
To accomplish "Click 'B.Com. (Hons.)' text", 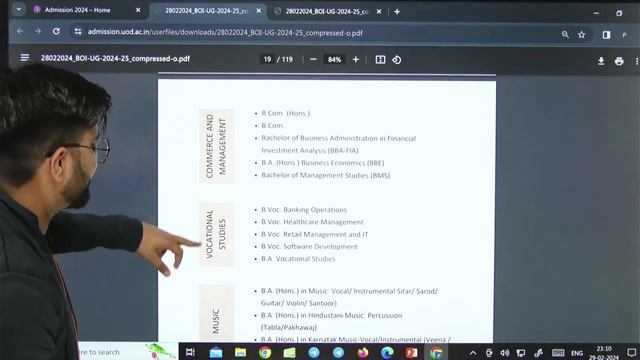I will [285, 113].
